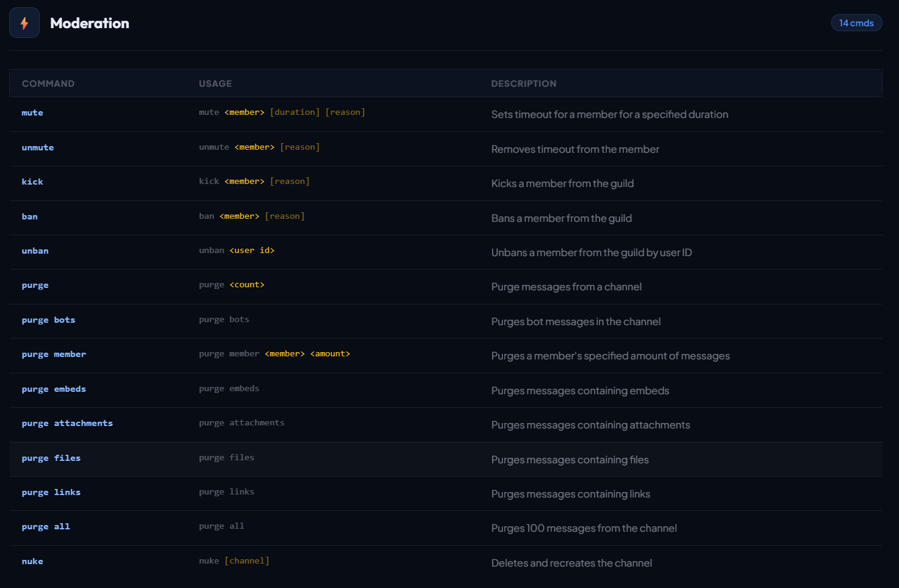
Task: Click the purge all command
Action: [46, 527]
